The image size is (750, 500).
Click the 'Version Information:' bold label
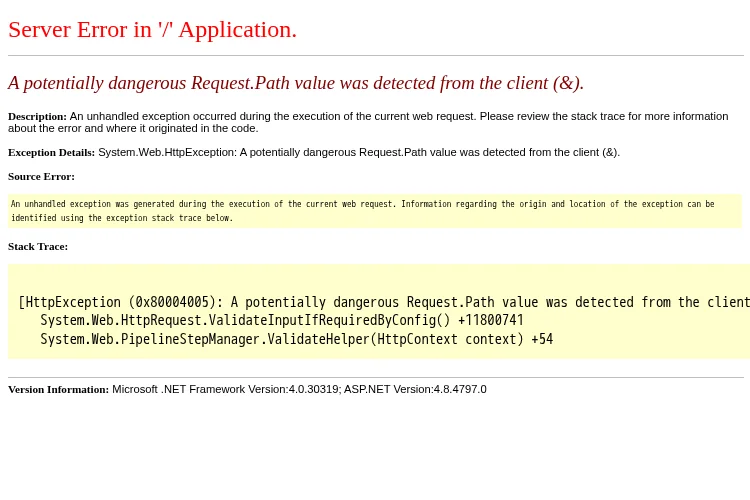pos(59,389)
